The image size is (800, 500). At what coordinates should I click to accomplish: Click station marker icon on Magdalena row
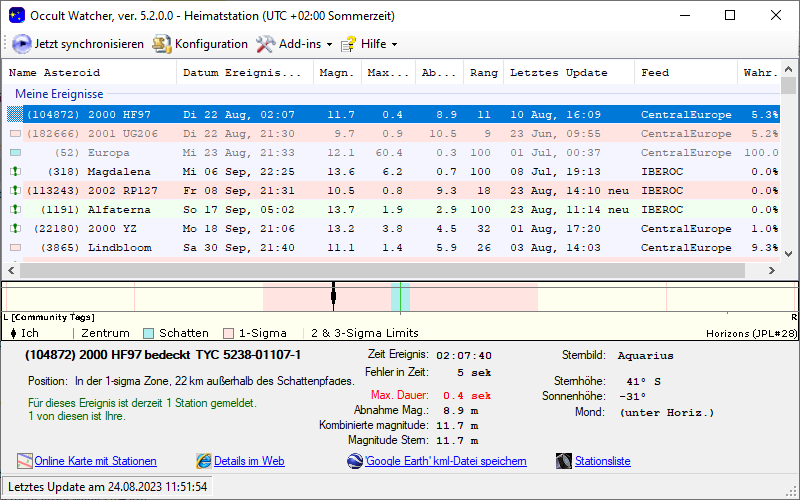pos(15,172)
